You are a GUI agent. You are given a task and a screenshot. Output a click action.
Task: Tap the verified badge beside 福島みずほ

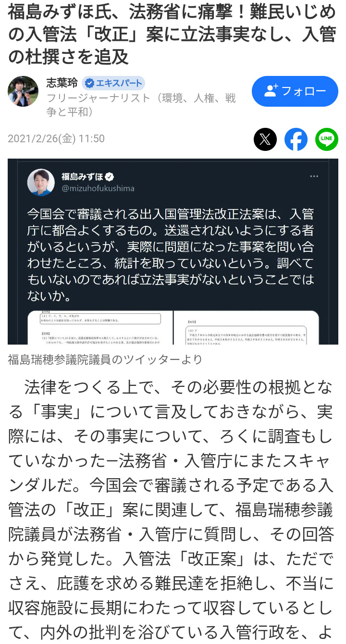[x=110, y=176]
